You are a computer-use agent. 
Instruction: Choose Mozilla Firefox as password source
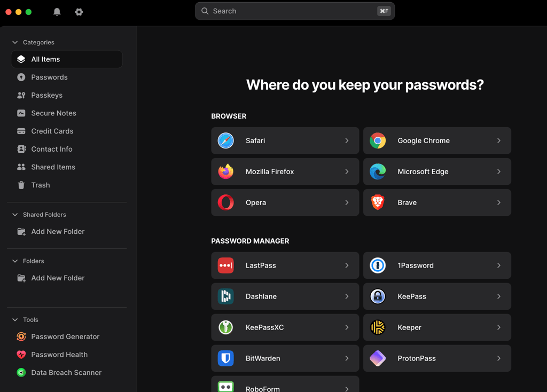click(x=285, y=171)
